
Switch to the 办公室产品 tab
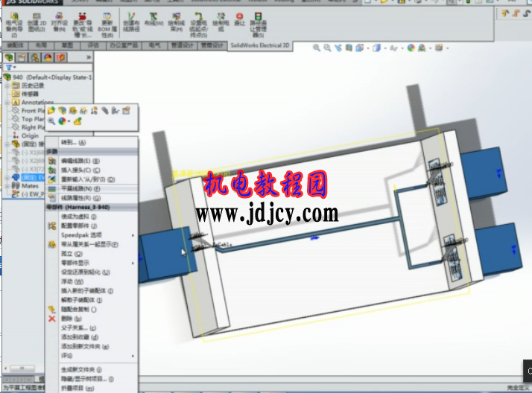point(124,45)
